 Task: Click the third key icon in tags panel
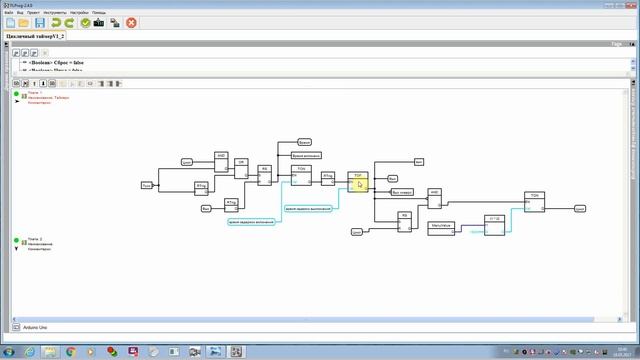[34, 53]
